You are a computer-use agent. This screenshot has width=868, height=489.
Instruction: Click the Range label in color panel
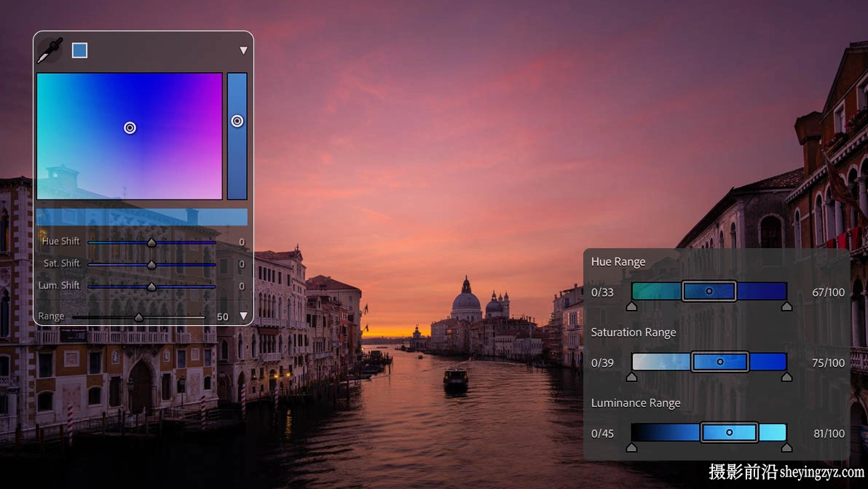click(51, 317)
